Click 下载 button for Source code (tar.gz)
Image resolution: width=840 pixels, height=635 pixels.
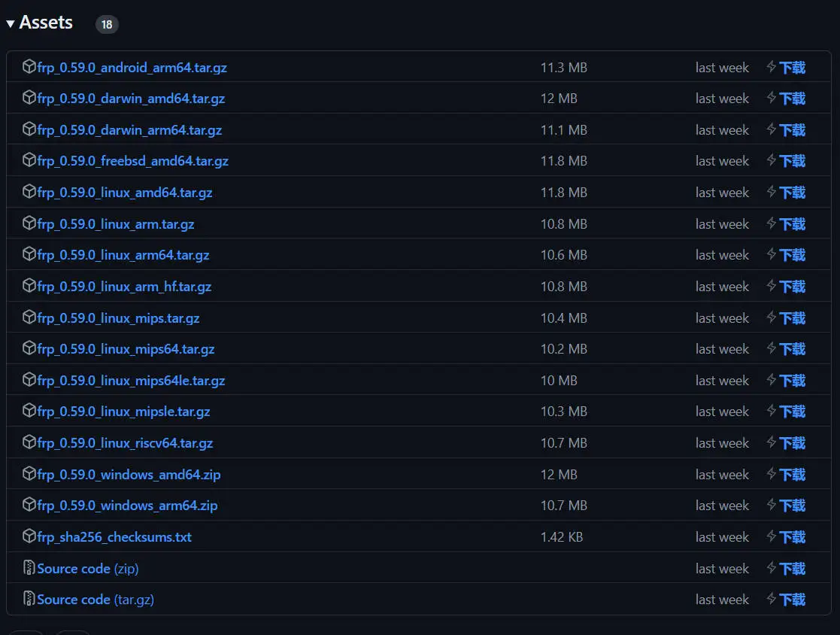(x=793, y=600)
